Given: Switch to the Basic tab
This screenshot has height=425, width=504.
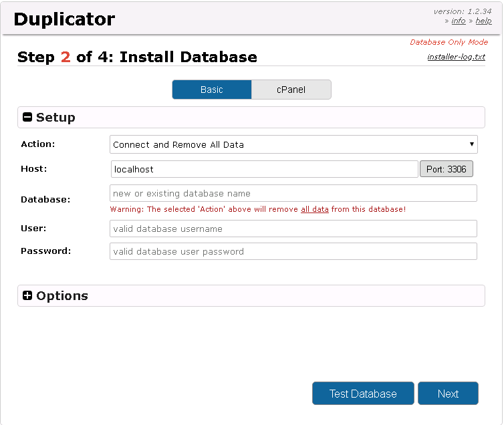Looking at the screenshot, I should (x=212, y=90).
